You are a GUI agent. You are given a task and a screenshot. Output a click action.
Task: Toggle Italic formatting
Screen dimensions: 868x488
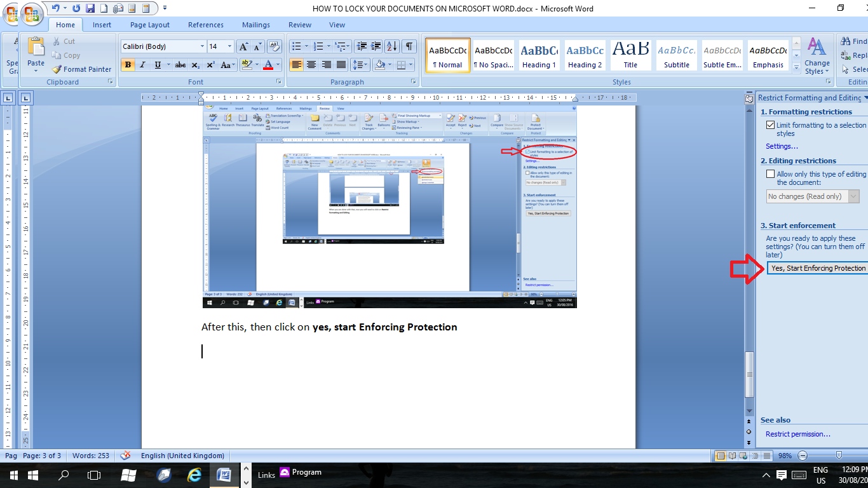[x=142, y=65]
